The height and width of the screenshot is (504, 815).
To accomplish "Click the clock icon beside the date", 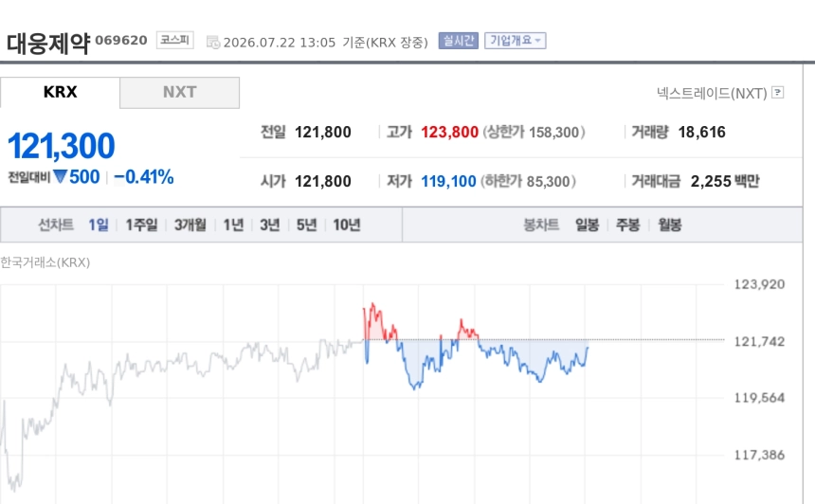I will pos(213,42).
